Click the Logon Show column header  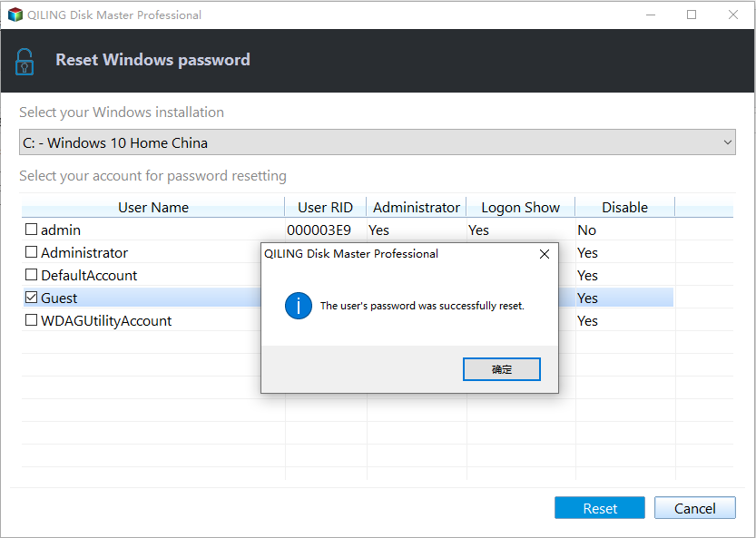tap(521, 207)
